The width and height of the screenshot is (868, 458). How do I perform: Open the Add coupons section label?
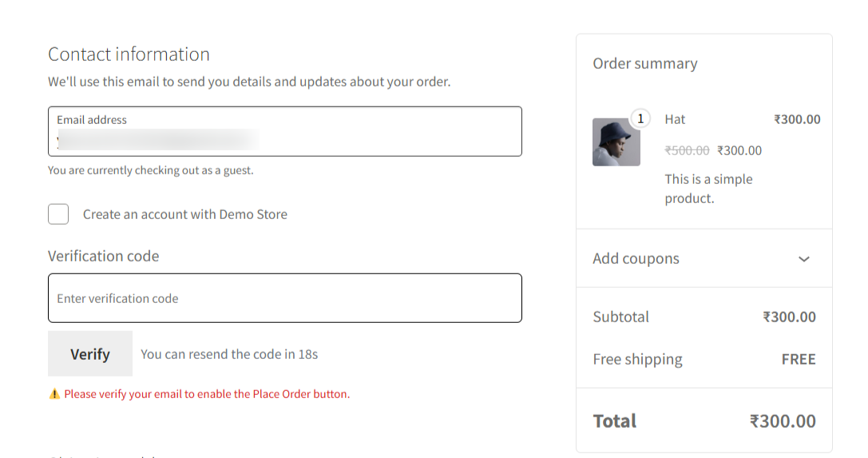[x=636, y=259]
